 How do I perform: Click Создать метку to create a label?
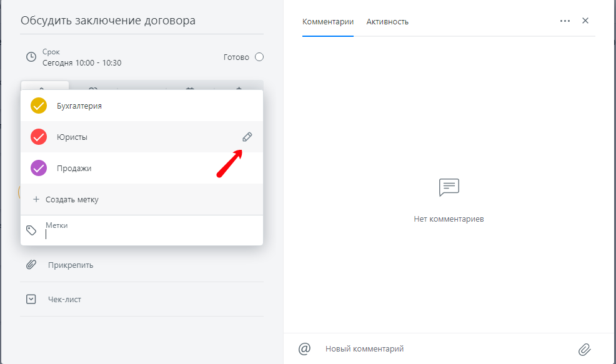click(72, 199)
